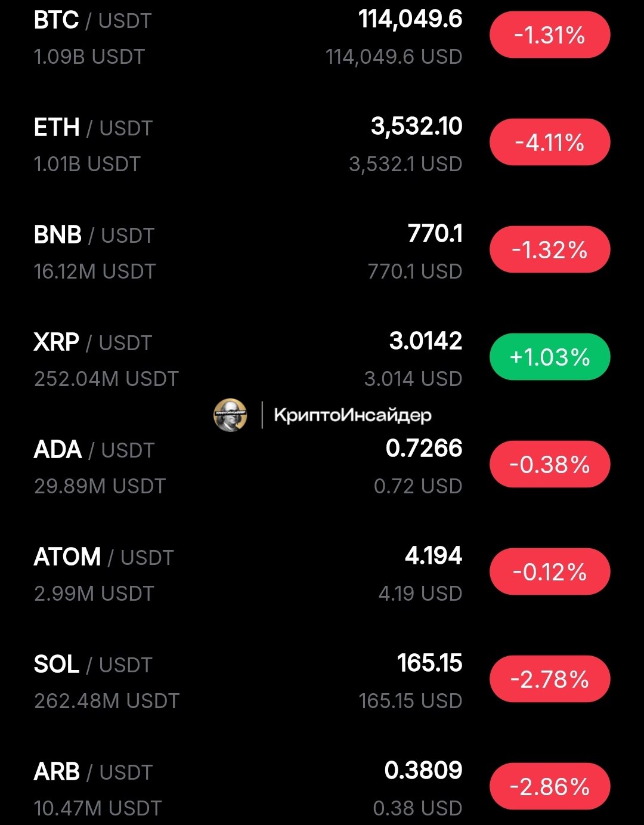Tap the green +1.03% XRP badge

pos(550,357)
